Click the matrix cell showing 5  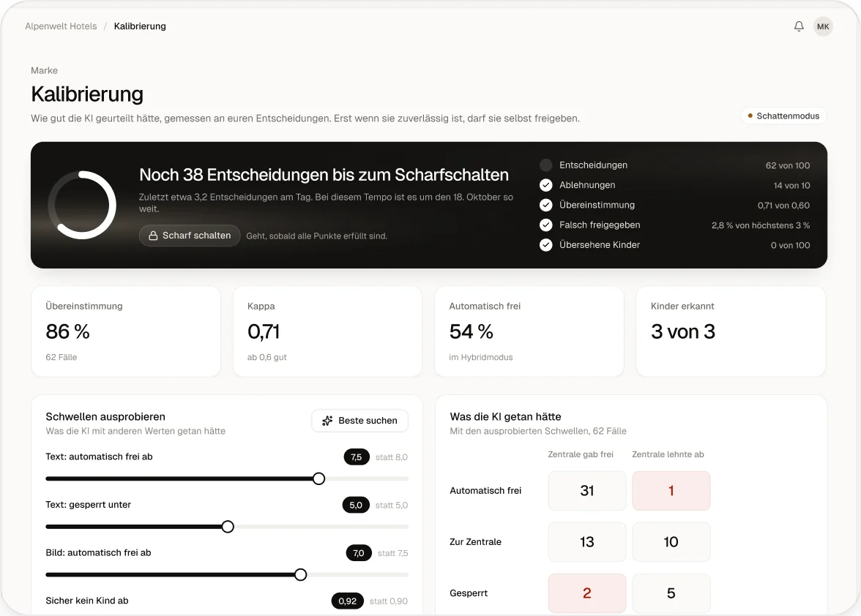pyautogui.click(x=671, y=593)
